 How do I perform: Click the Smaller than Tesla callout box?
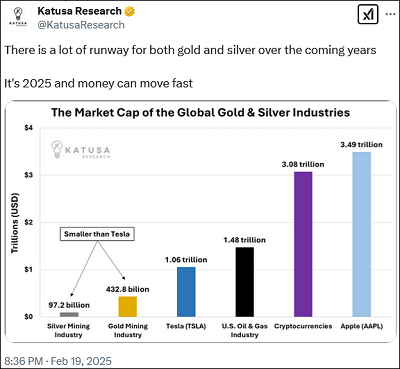pos(97,234)
